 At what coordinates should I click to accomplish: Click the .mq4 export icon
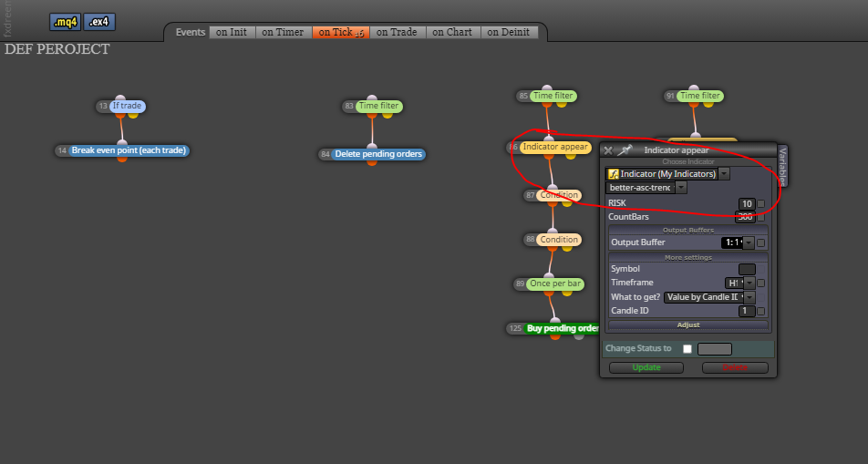pos(66,22)
